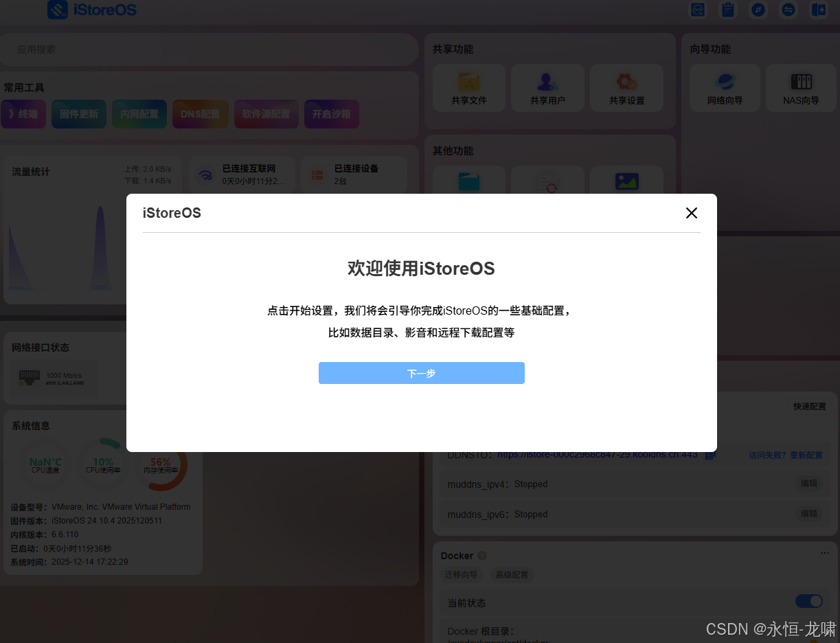The width and height of the screenshot is (840, 643).
Task: Launch the NAS向导 wizard icon
Action: pos(802,82)
